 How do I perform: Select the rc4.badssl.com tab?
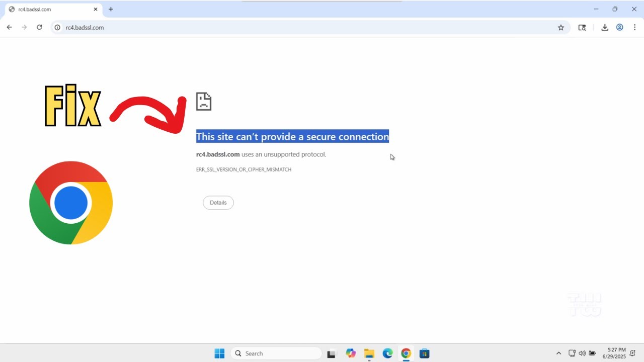tap(53, 9)
